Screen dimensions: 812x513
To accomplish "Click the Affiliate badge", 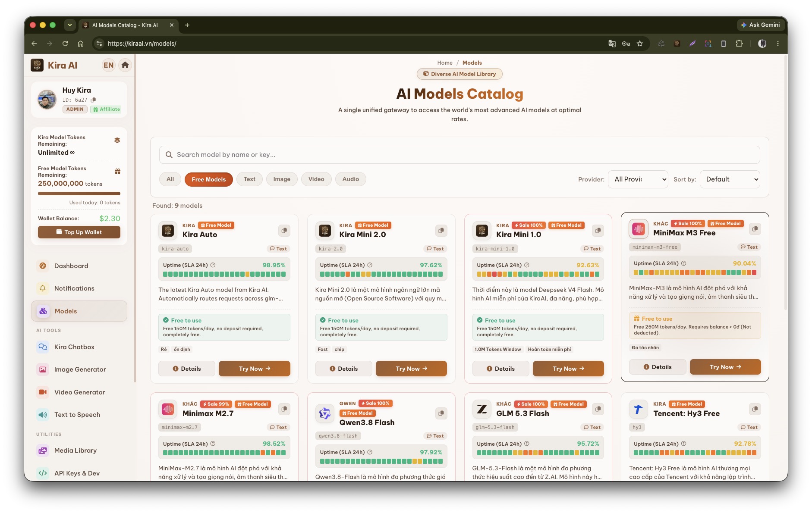I will pyautogui.click(x=107, y=109).
